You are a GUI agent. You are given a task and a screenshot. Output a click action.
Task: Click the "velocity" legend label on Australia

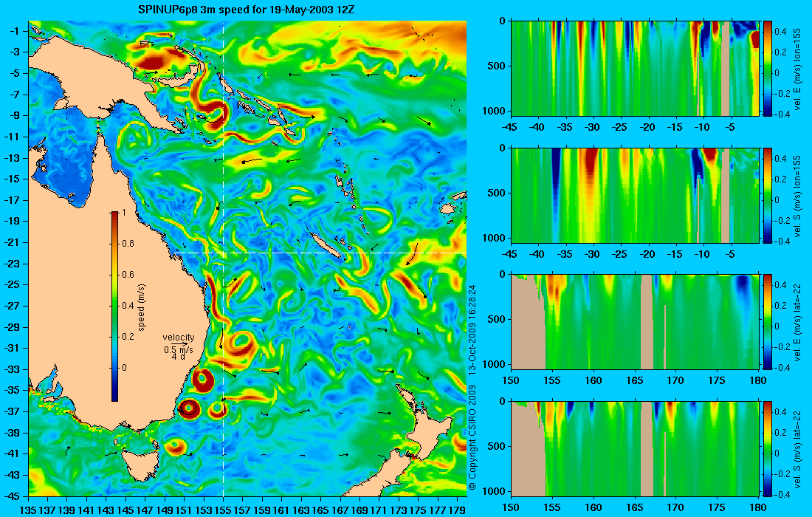click(179, 338)
